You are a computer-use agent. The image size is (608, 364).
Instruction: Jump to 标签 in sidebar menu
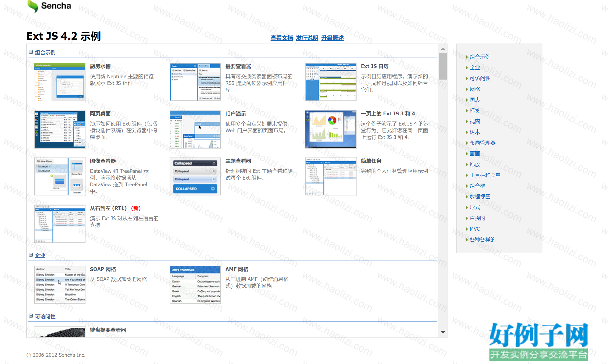(475, 110)
